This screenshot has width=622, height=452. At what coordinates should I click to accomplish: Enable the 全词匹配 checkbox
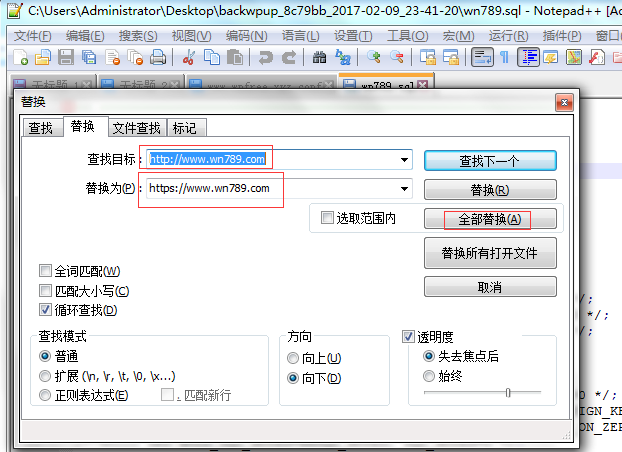click(x=46, y=271)
